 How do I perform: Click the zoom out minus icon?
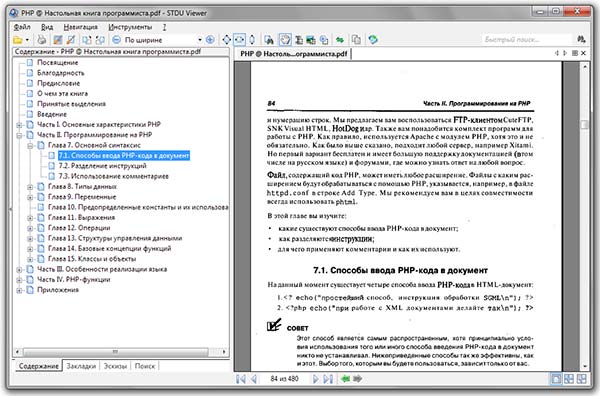(x=117, y=39)
